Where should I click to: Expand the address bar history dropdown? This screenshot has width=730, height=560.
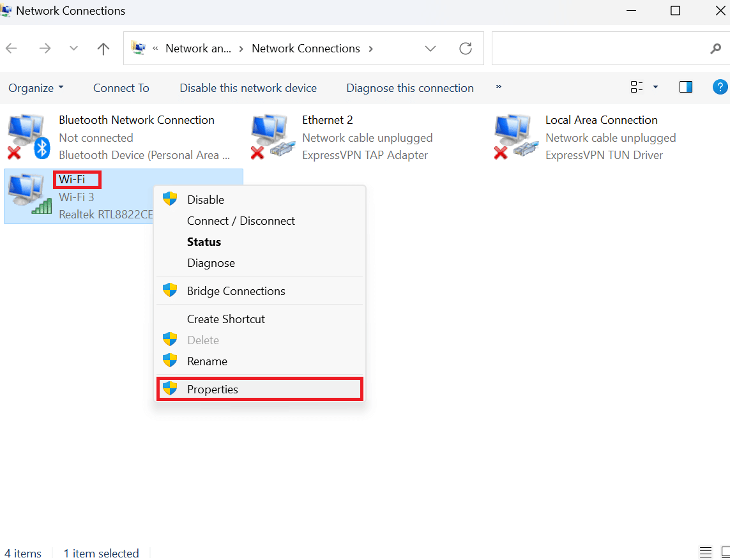coord(430,49)
